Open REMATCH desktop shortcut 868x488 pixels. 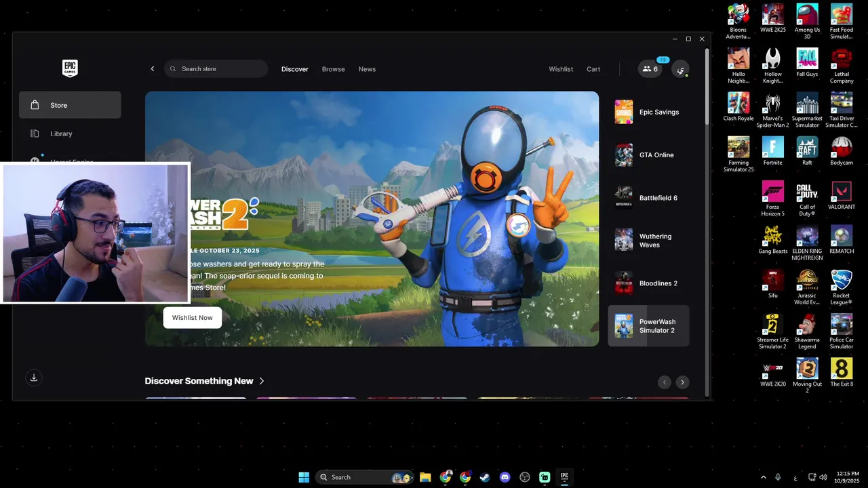[842, 240]
